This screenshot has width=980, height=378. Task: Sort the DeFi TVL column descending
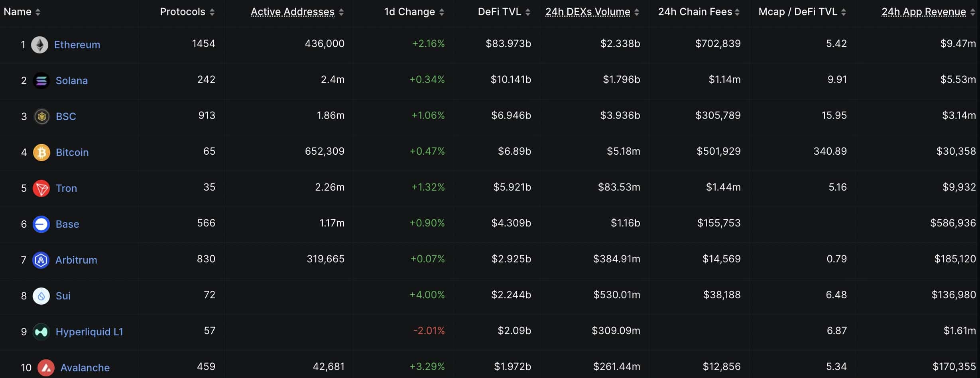click(499, 12)
